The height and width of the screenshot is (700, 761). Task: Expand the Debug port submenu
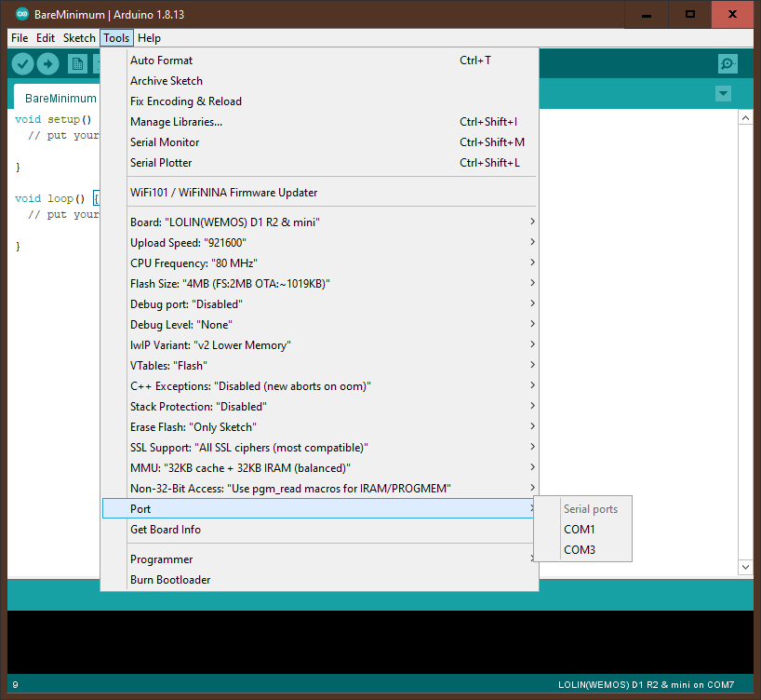click(319, 303)
